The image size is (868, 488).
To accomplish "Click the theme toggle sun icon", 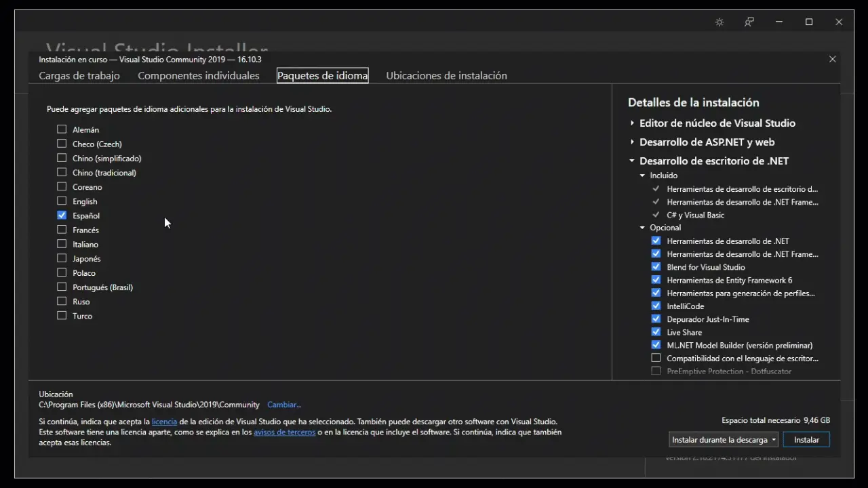I will pos(719,22).
